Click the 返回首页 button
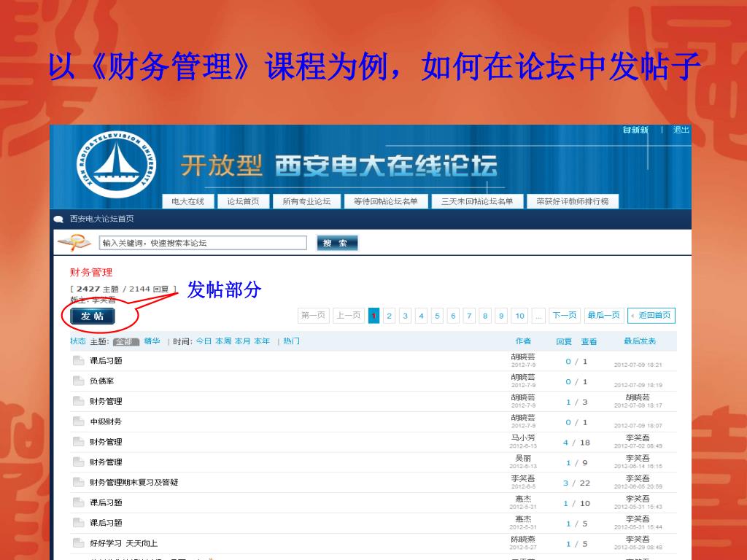Screen dimensions: 747x560 [x=651, y=315]
